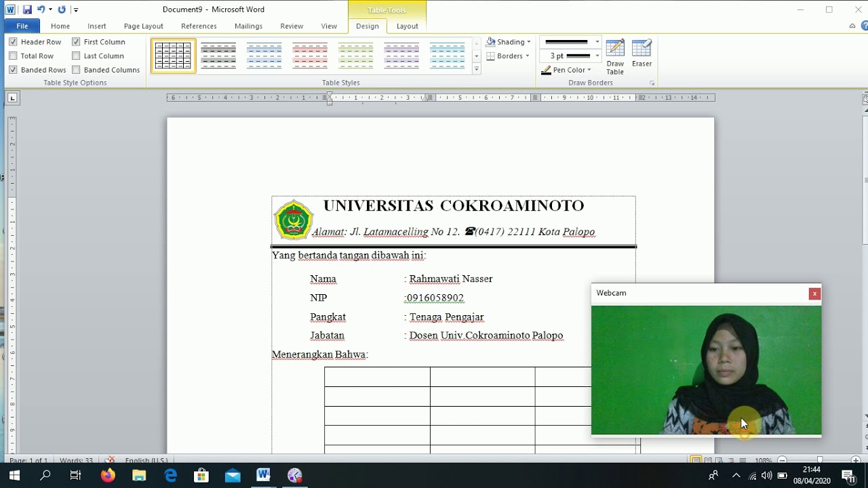868x488 pixels.
Task: Undo the last action
Action: click(x=41, y=9)
